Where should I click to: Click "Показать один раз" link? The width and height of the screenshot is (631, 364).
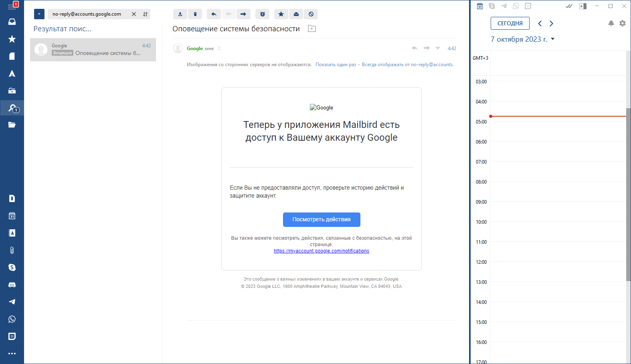pos(336,65)
